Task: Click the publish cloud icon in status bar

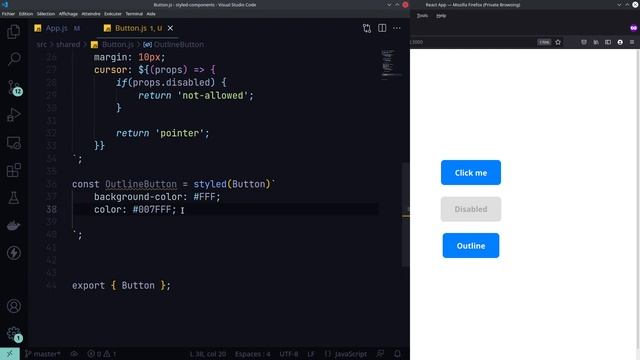Action: (x=74, y=354)
